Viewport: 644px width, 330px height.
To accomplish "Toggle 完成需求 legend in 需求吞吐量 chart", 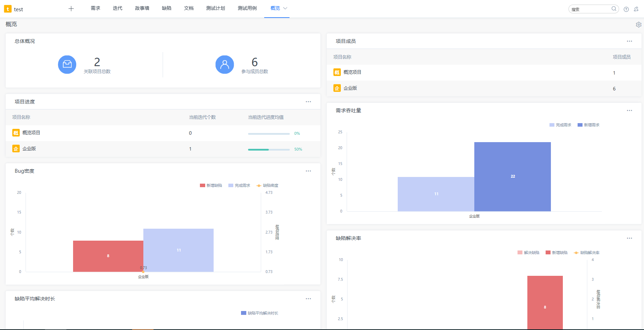I will click(560, 125).
